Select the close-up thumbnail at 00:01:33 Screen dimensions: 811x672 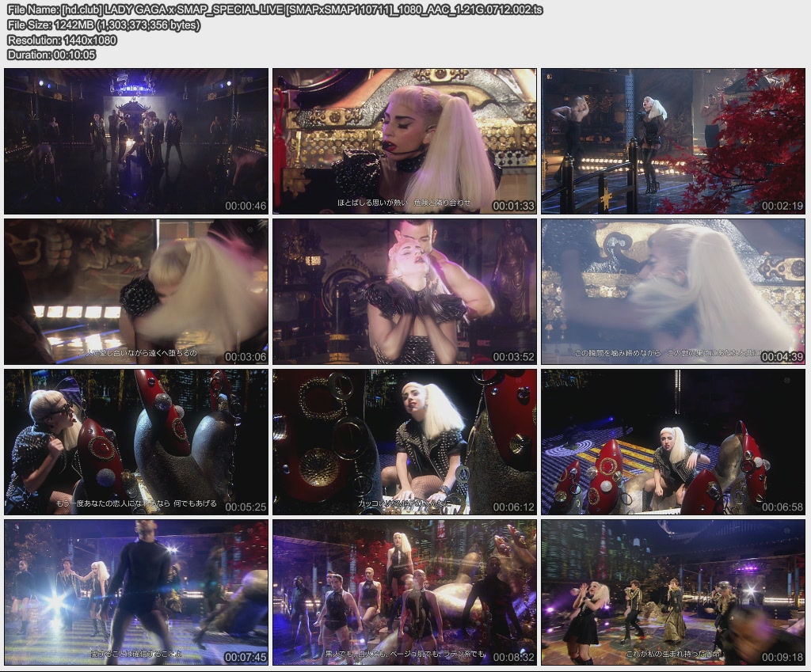pyautogui.click(x=405, y=141)
